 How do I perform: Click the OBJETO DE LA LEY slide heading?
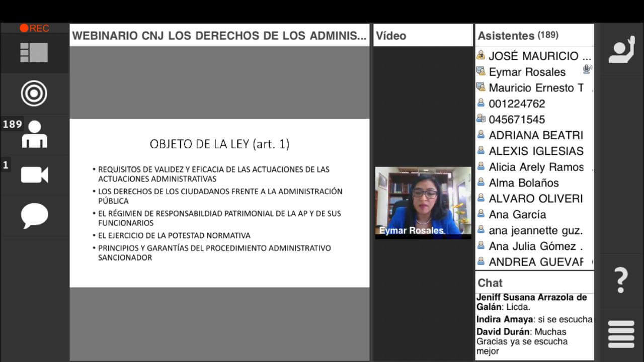point(219,144)
